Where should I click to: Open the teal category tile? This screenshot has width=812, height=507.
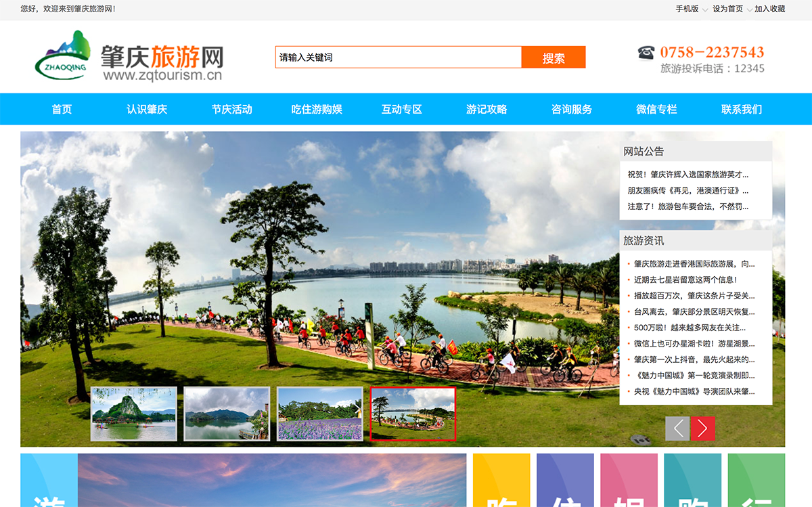pos(692,481)
